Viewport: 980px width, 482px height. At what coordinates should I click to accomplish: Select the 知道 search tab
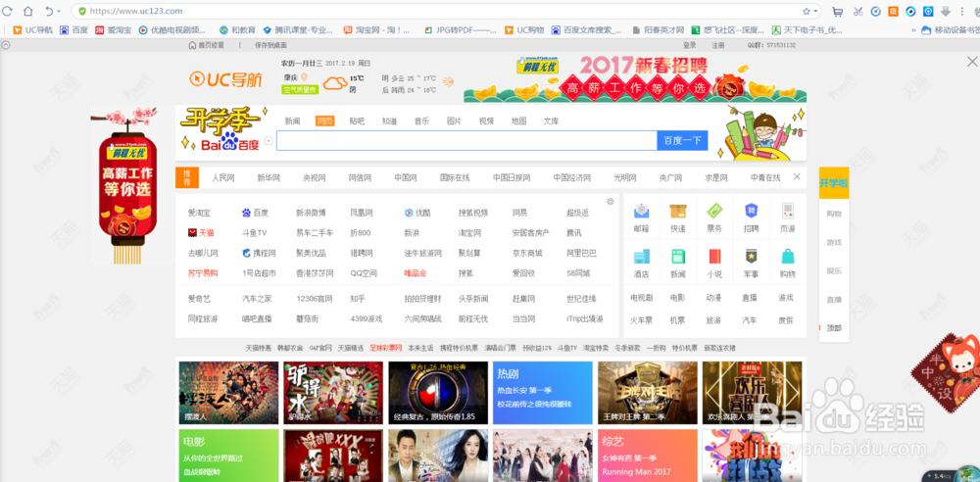[x=389, y=121]
